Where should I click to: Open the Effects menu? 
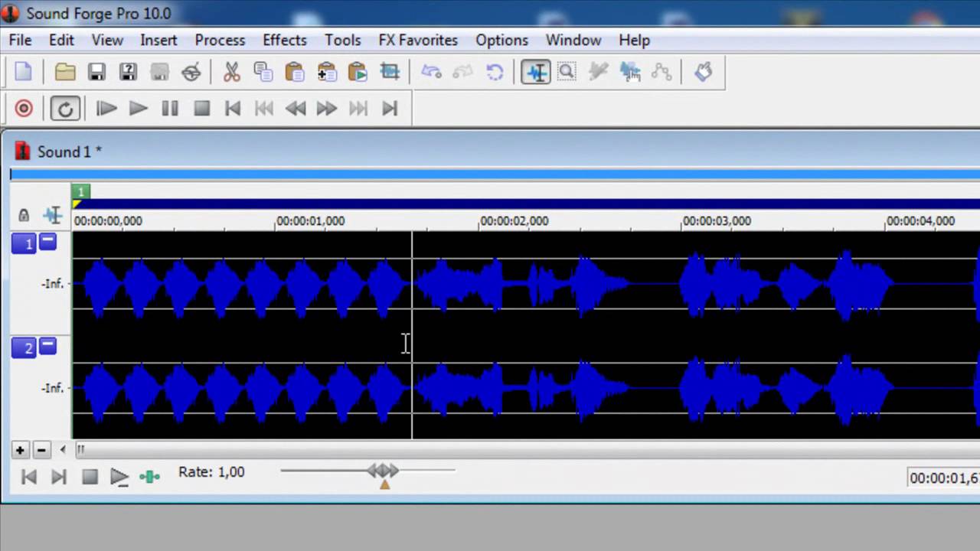[x=284, y=40]
